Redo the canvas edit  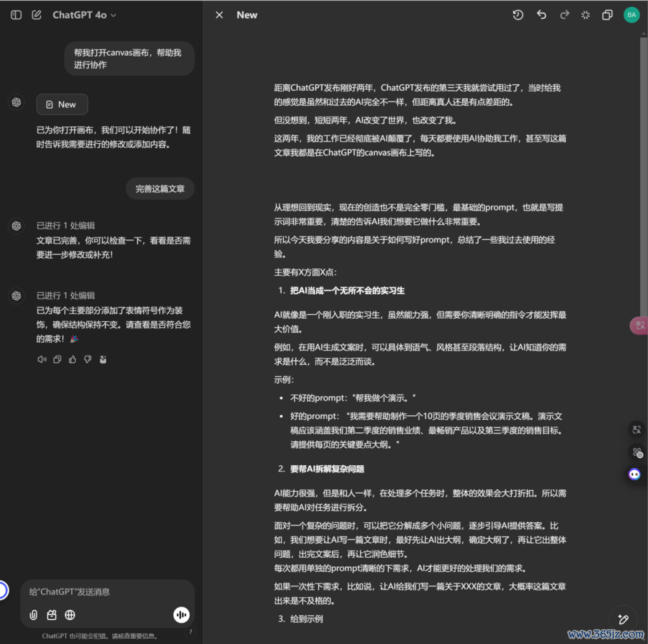[564, 16]
